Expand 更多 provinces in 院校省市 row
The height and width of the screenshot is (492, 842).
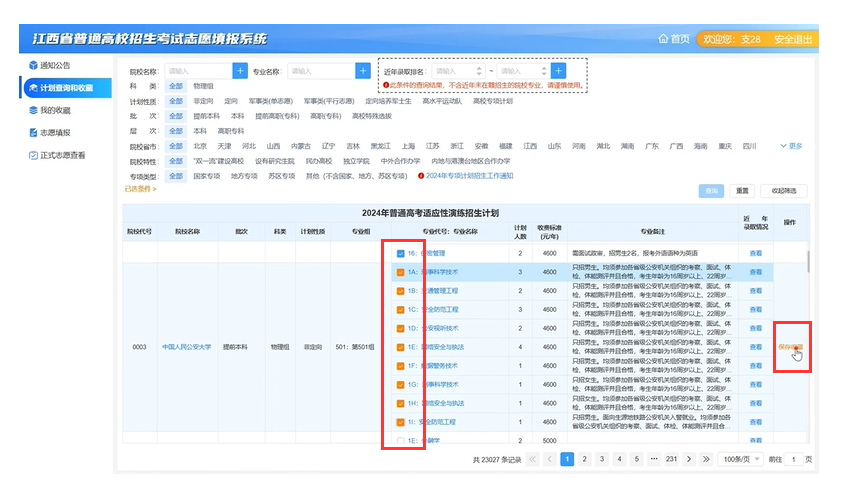794,146
